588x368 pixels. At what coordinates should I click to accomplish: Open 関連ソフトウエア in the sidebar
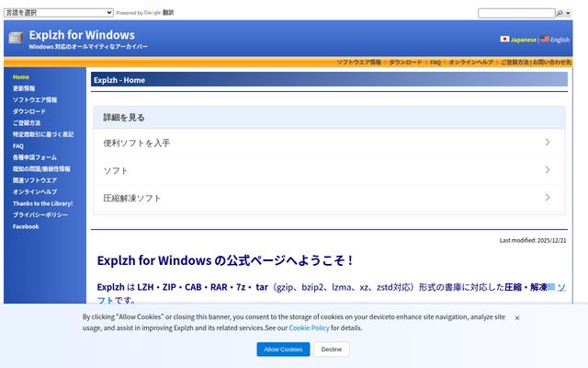coord(35,180)
